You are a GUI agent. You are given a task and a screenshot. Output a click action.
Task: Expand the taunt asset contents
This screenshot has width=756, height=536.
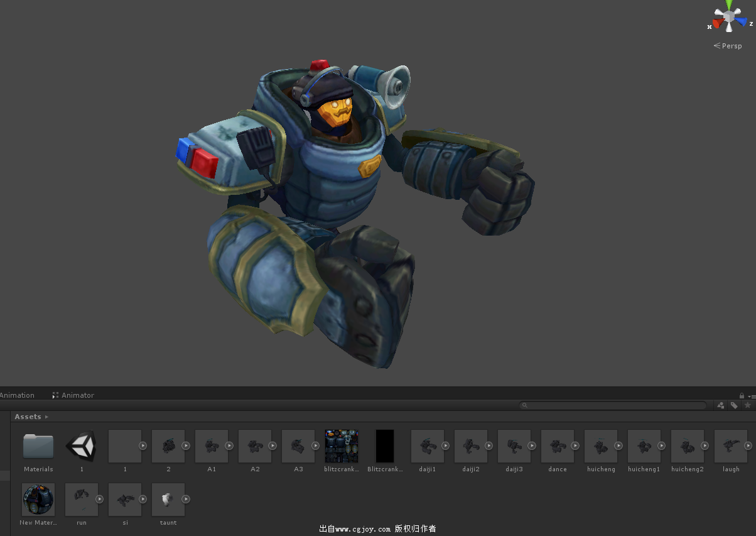pyautogui.click(x=186, y=500)
